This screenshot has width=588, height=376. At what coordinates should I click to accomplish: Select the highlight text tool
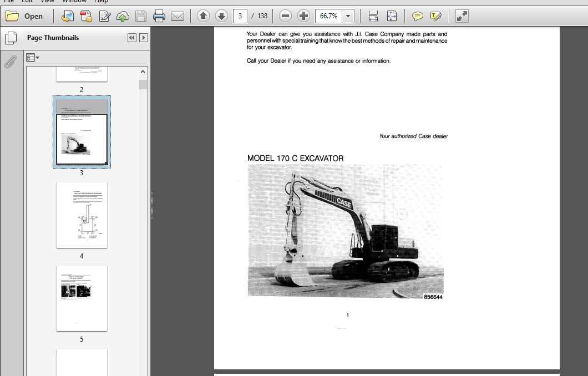pyautogui.click(x=436, y=16)
